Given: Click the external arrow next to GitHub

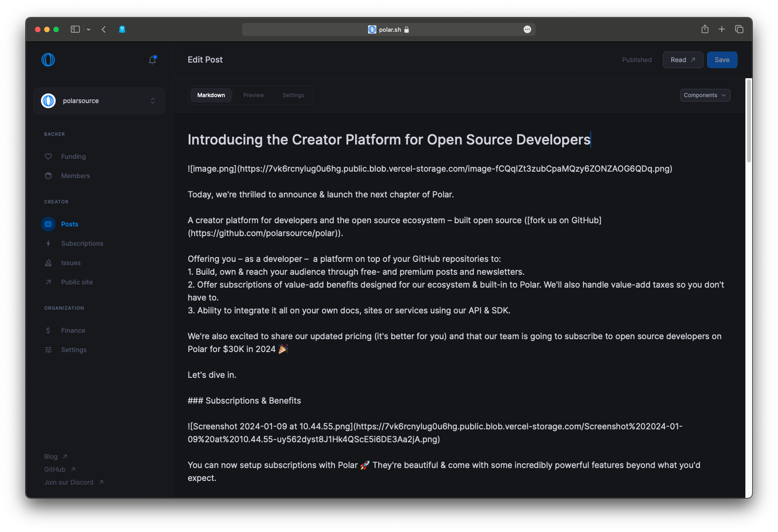Looking at the screenshot, I should pyautogui.click(x=73, y=469).
